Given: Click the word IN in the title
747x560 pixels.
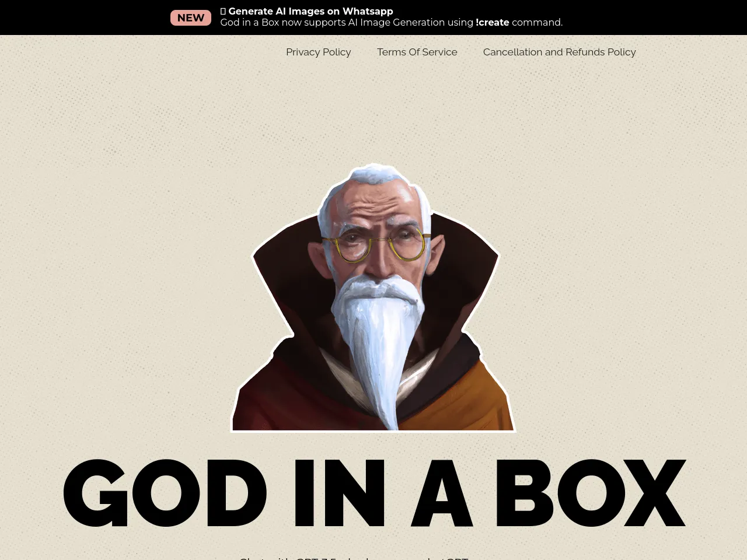Looking at the screenshot, I should 340,493.
